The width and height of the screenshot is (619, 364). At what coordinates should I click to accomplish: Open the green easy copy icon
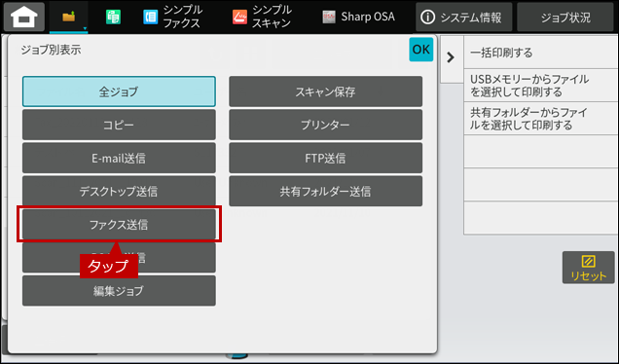click(x=113, y=17)
